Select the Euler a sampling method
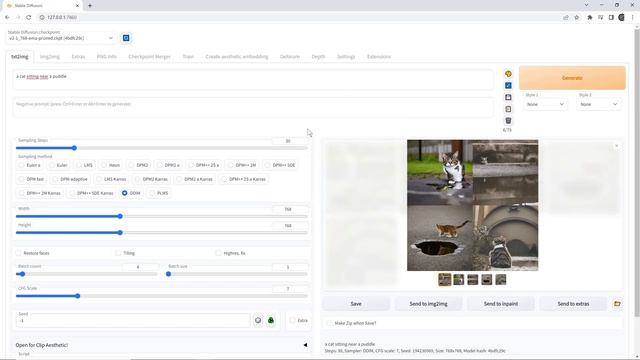This screenshot has width=640, height=360. [x=29, y=165]
